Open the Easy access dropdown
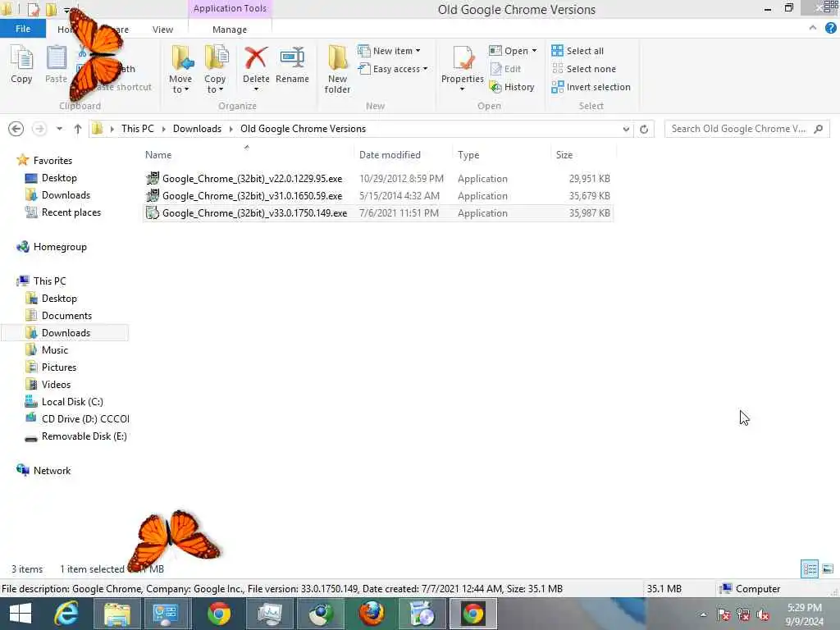Viewport: 840px width, 630px height. [x=393, y=69]
